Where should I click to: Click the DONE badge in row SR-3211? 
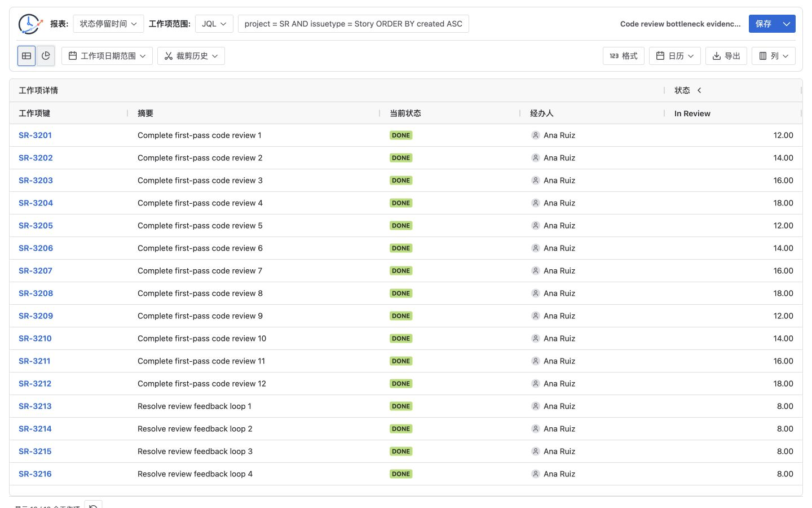click(401, 361)
